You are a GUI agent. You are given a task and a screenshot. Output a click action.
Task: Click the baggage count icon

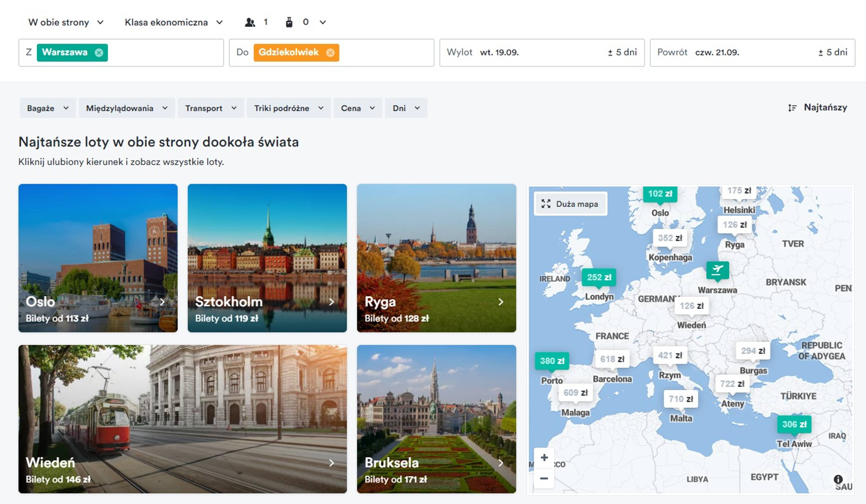coord(289,22)
